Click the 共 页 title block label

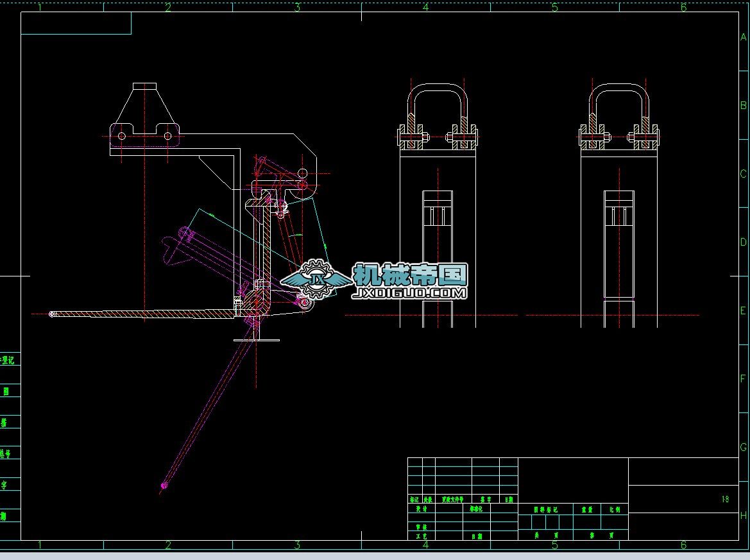(x=546, y=536)
